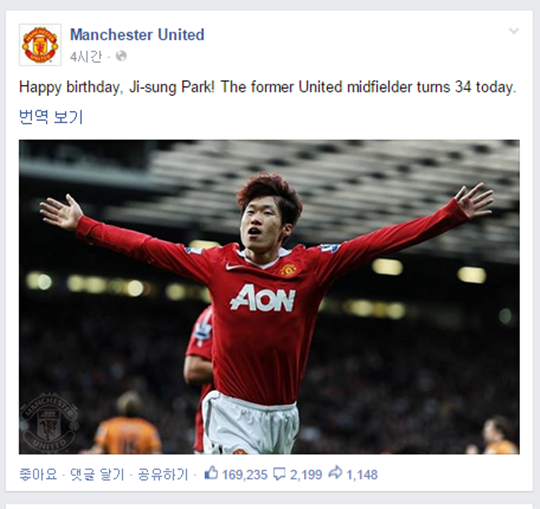Like the post with 좋아요
Image resolution: width=540 pixels, height=509 pixels.
coord(38,475)
